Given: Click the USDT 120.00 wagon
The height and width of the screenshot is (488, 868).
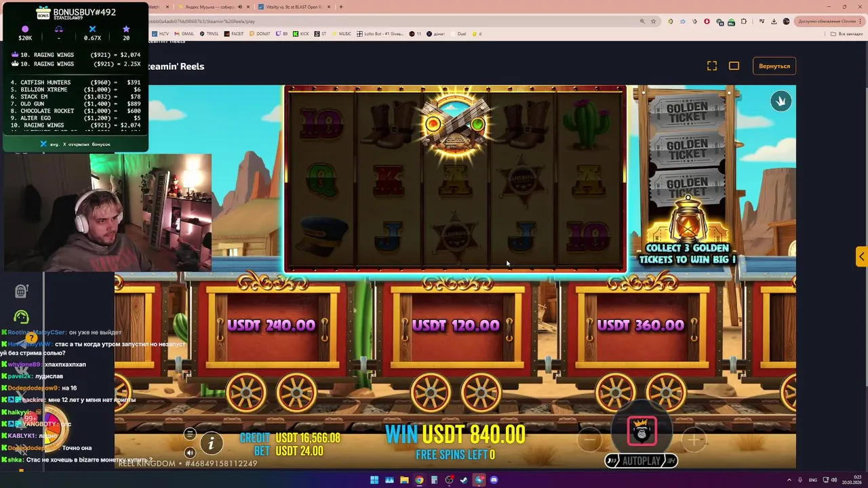Looking at the screenshot, I should (x=456, y=325).
